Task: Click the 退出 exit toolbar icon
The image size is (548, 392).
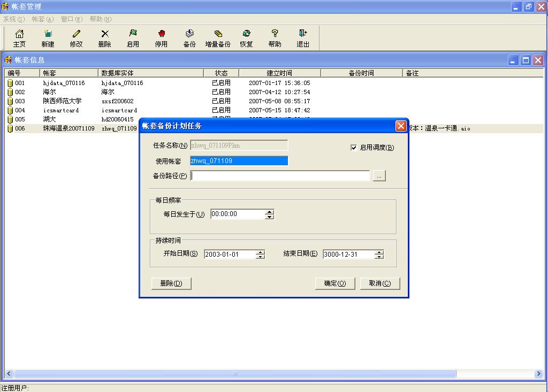Action: pyautogui.click(x=303, y=34)
